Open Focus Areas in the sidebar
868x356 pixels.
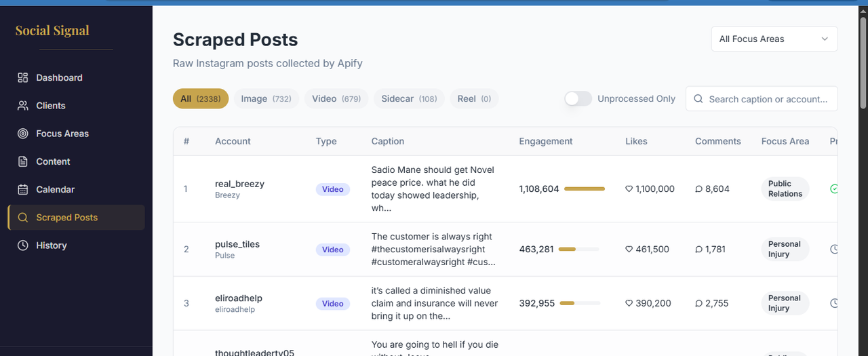[76, 134]
